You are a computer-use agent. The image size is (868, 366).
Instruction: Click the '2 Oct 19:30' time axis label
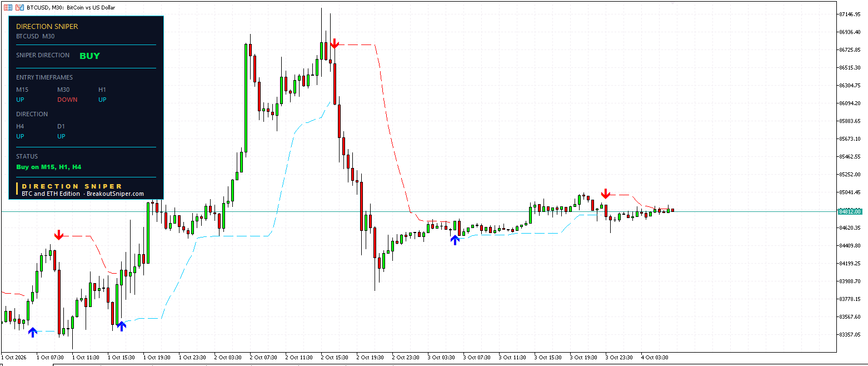(370, 357)
